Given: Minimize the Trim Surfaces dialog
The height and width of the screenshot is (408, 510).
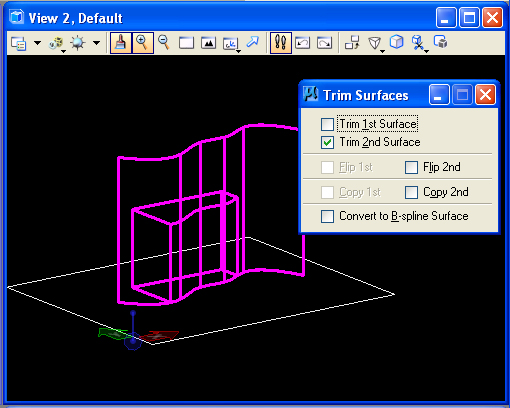Looking at the screenshot, I should point(439,95).
